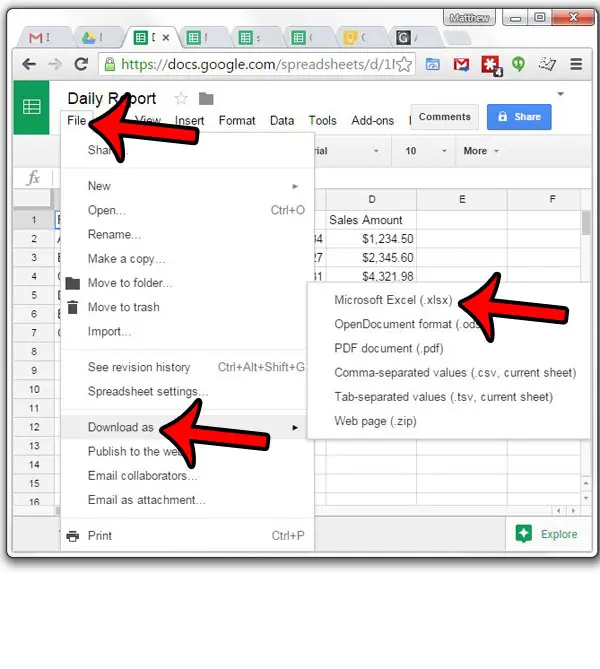Reload the page with refresh icon
Viewport: 600px width, 669px height.
(81, 64)
